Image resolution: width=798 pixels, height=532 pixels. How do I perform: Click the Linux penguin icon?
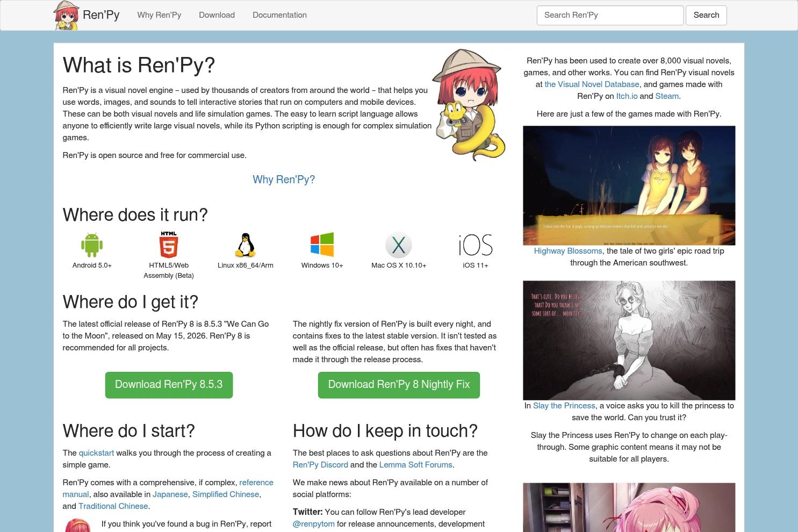click(x=246, y=245)
